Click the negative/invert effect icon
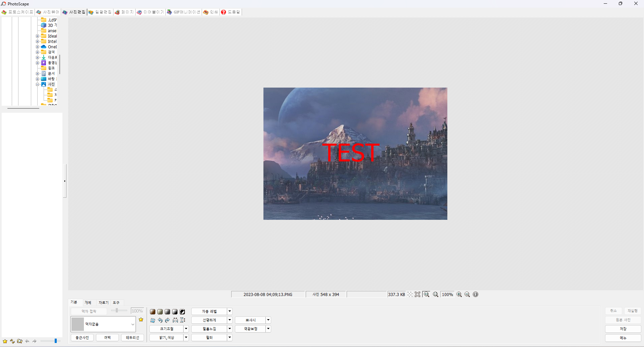The width and height of the screenshot is (644, 347). coord(182,312)
